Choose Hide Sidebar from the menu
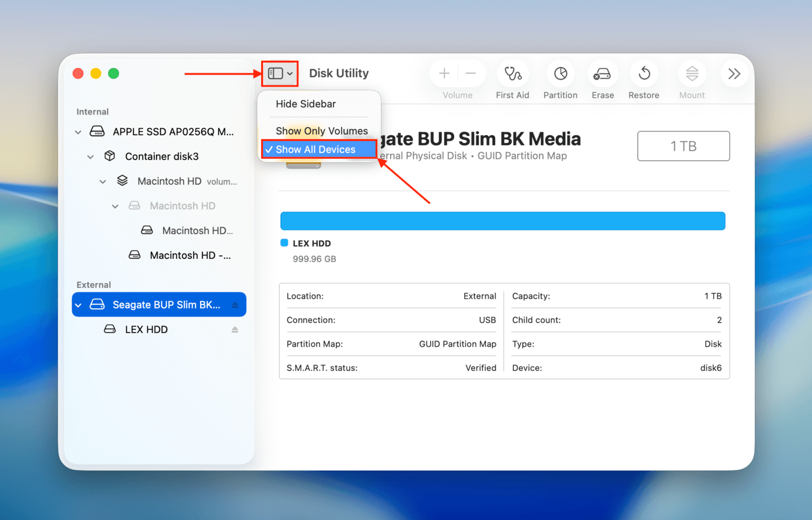Screen dimensions: 812x520 tap(306, 103)
